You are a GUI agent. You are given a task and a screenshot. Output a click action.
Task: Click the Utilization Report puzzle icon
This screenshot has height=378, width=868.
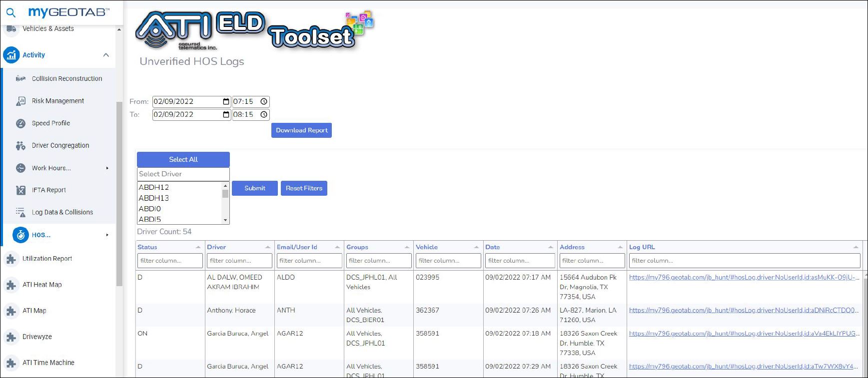click(x=10, y=259)
